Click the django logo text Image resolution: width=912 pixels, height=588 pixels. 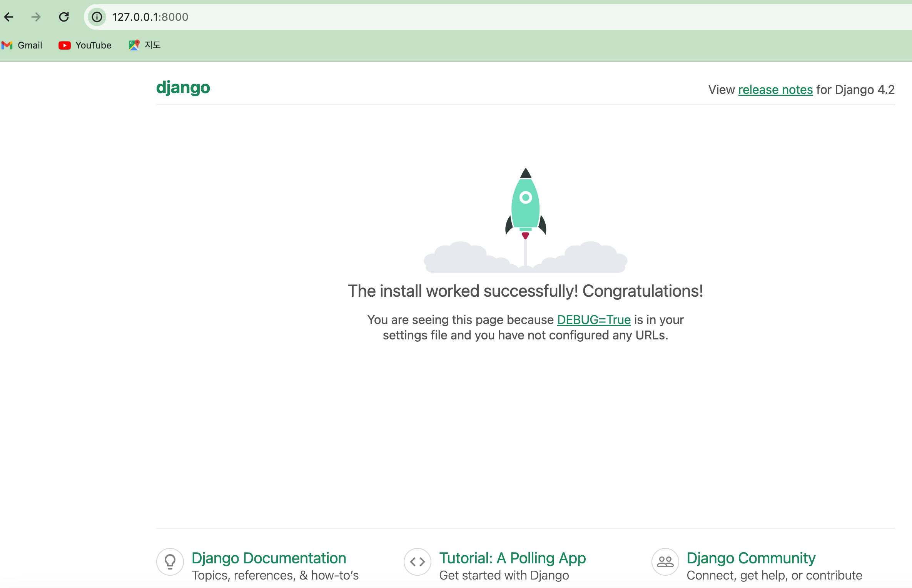(183, 88)
